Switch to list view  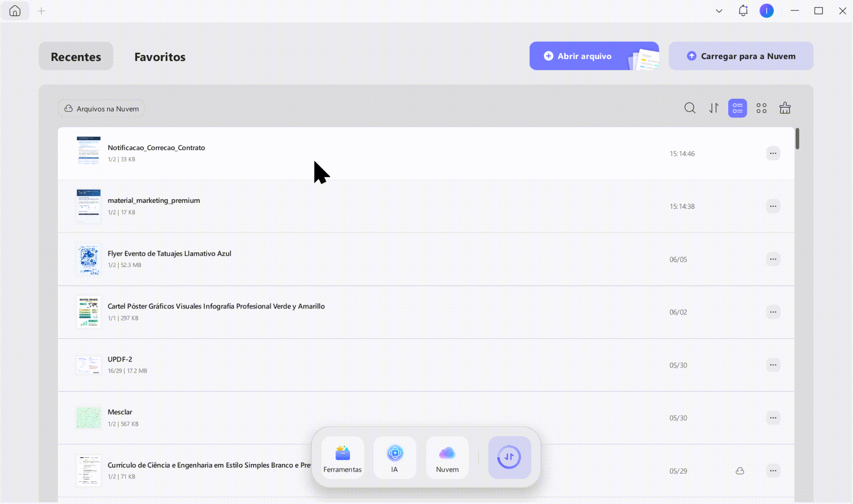[x=737, y=108]
